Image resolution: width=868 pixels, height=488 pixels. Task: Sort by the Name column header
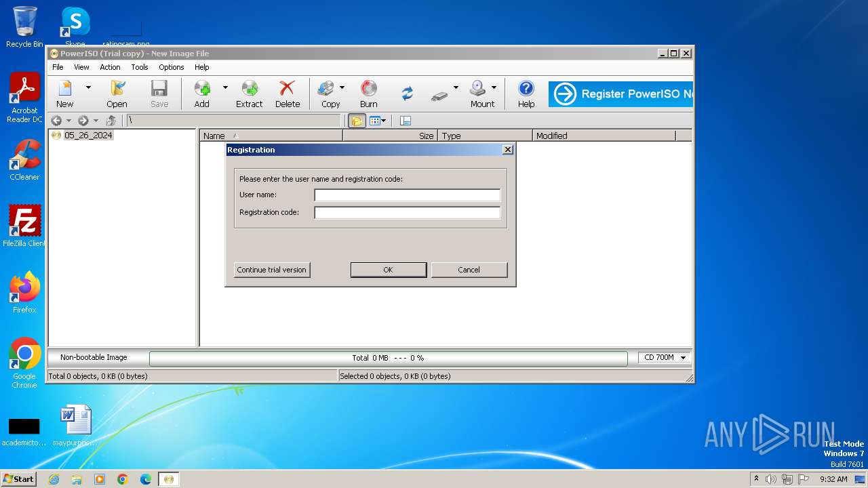pos(271,136)
